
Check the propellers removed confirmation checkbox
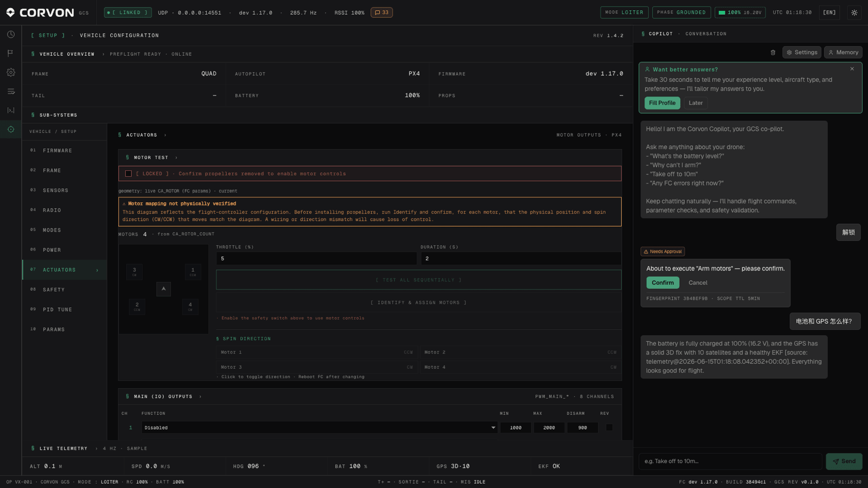129,174
